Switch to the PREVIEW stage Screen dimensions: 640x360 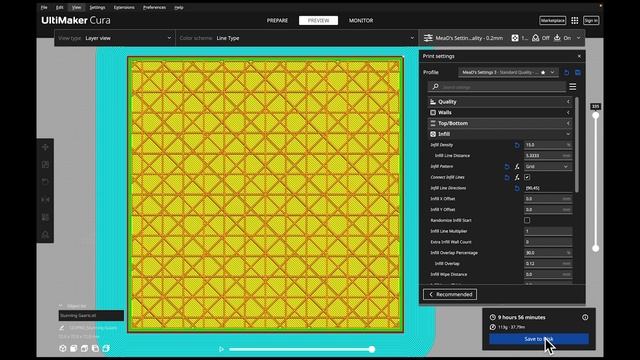318,20
